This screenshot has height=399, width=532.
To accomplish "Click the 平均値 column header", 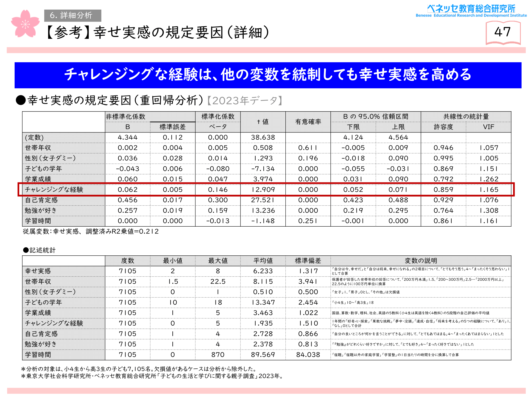I will (263, 261).
